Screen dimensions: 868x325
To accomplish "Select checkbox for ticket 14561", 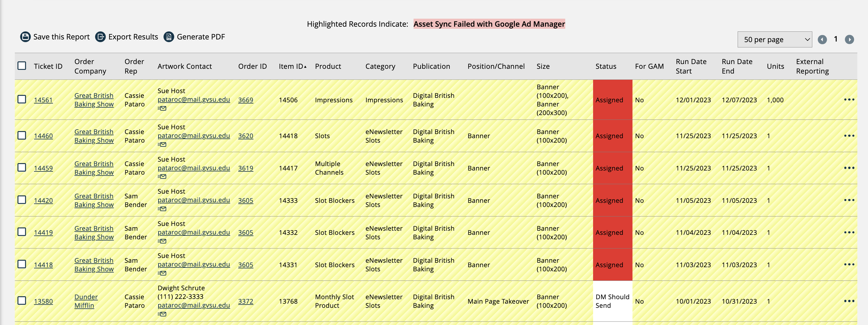I will [22, 99].
